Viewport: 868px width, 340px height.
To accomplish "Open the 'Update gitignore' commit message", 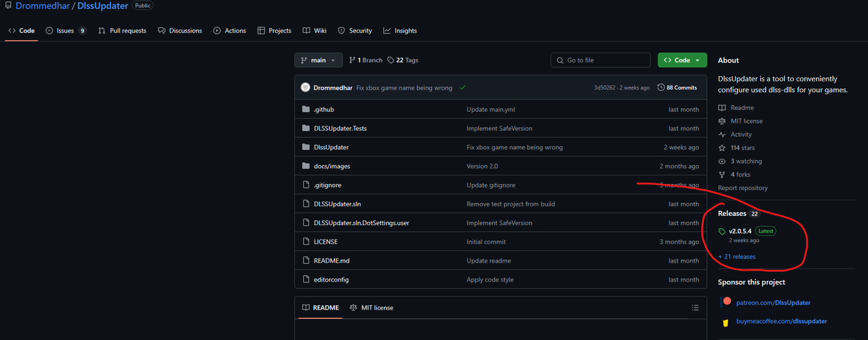I will [x=491, y=185].
